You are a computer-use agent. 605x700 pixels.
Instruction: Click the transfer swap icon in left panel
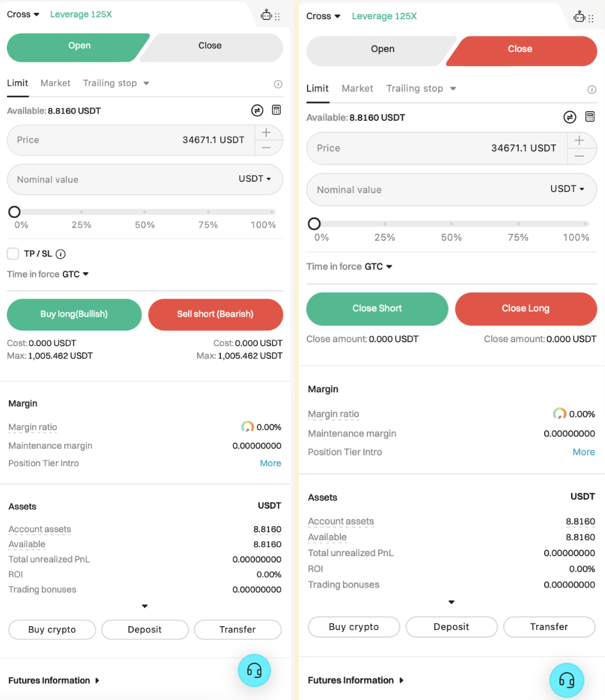257,110
